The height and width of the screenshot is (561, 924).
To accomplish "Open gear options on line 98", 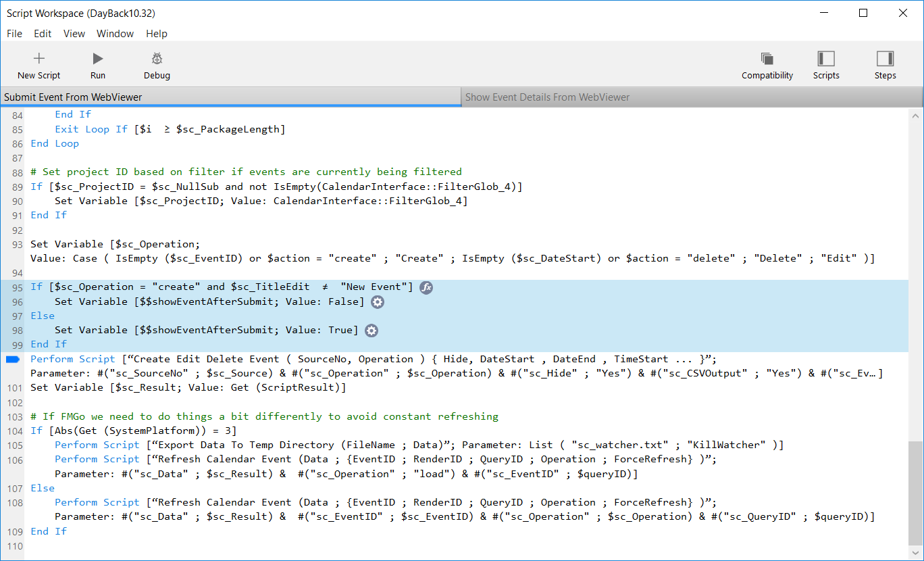I will (x=371, y=331).
